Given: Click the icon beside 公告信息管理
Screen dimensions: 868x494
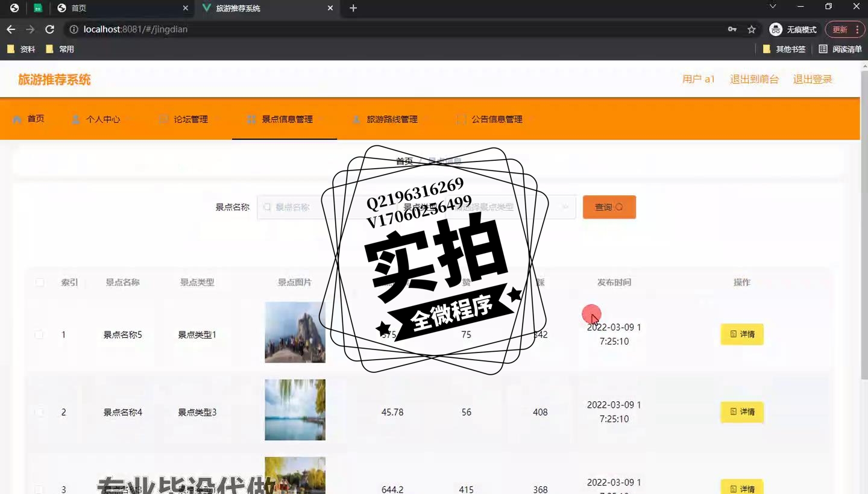Looking at the screenshot, I should pos(461,119).
